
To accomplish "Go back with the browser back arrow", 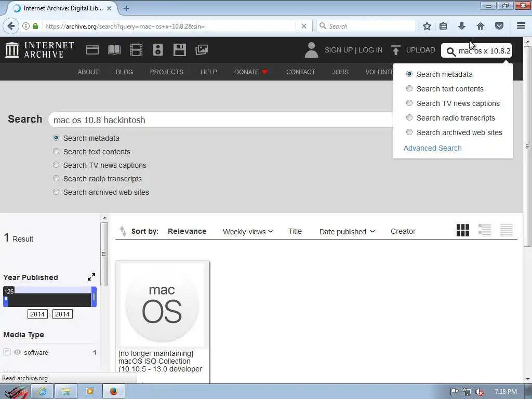I will coord(11,26).
